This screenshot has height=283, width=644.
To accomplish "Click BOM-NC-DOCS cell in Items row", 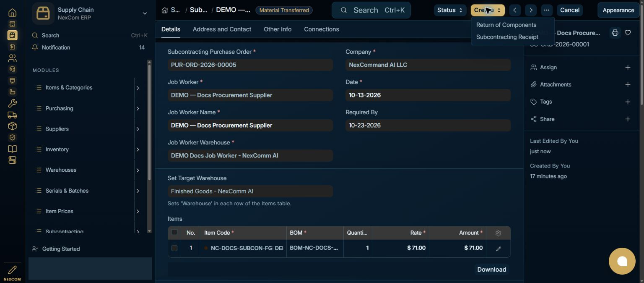I will coord(315,248).
